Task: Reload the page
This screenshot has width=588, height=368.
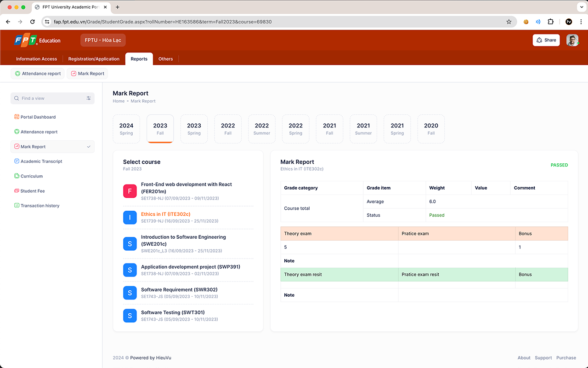Action: coord(32,22)
